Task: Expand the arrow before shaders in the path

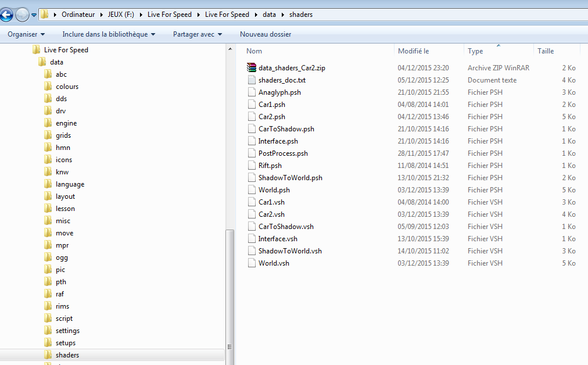Action: tap(282, 15)
